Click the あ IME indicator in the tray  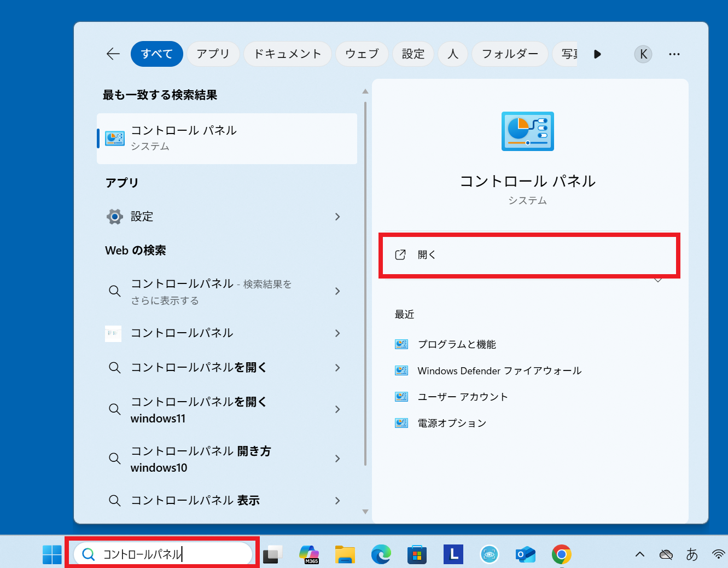point(692,554)
